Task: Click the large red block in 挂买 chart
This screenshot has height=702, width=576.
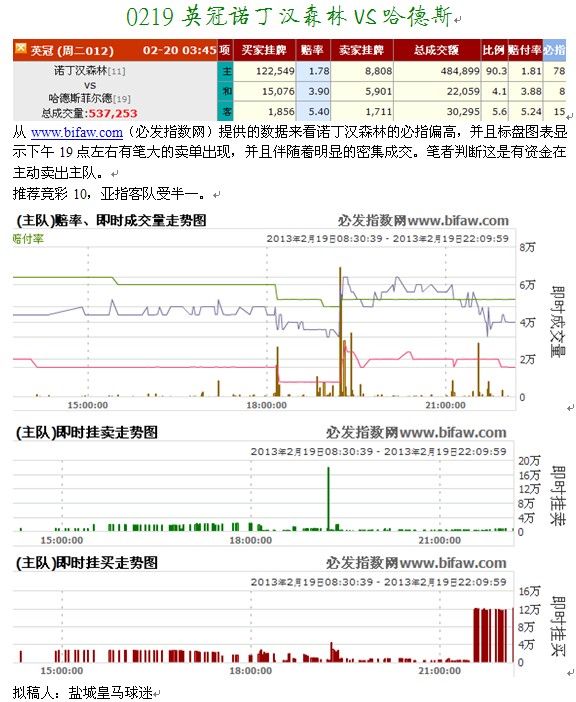Action: pos(493,635)
